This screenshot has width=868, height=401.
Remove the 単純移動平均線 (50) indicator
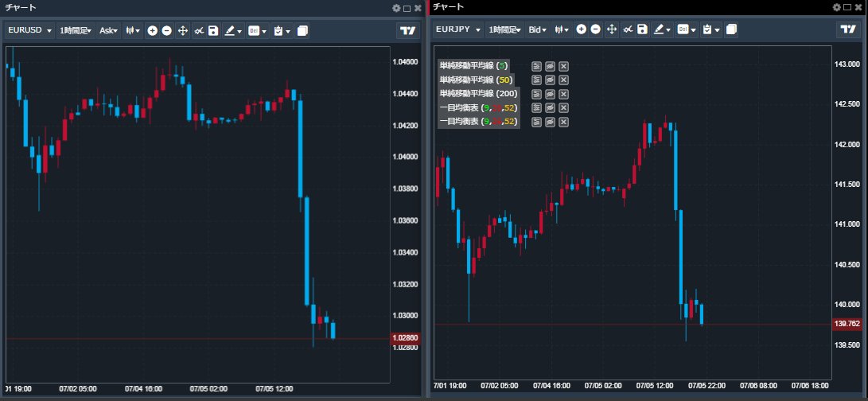click(x=563, y=80)
